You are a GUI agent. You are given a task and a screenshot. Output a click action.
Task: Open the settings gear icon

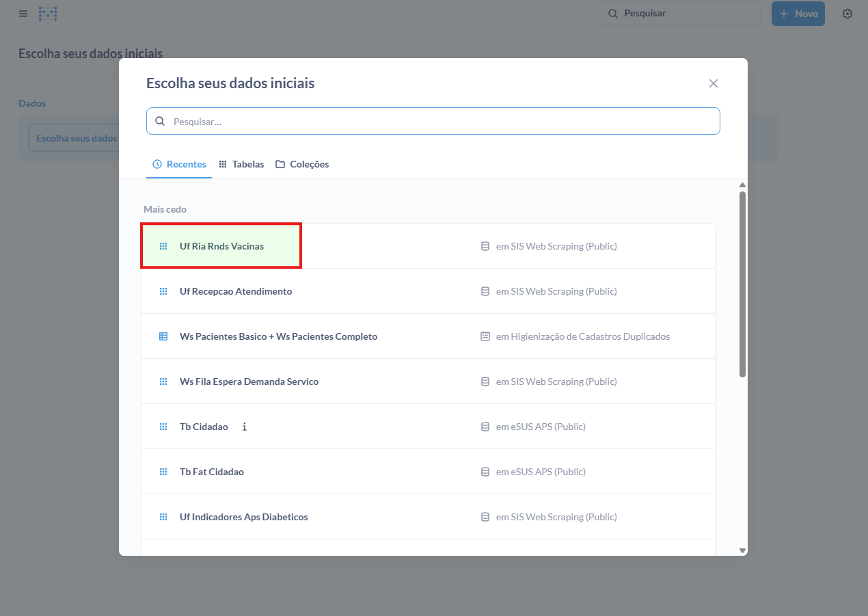coord(847,14)
